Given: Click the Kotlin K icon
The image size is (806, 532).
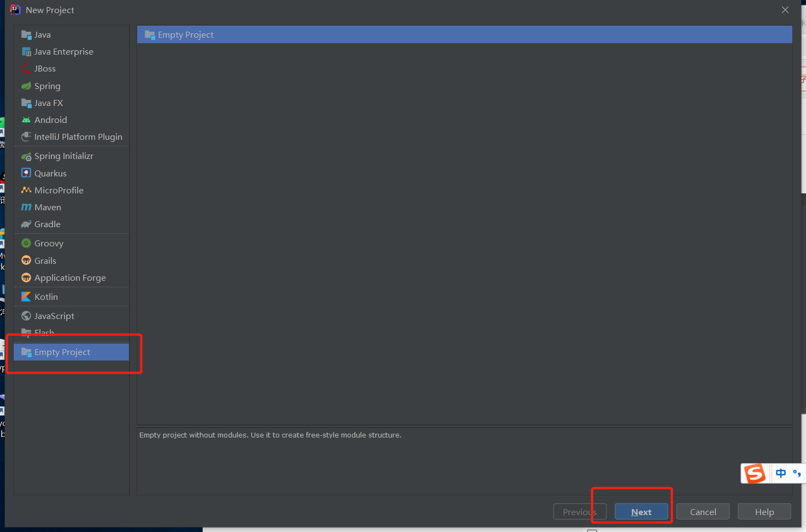Looking at the screenshot, I should [26, 297].
